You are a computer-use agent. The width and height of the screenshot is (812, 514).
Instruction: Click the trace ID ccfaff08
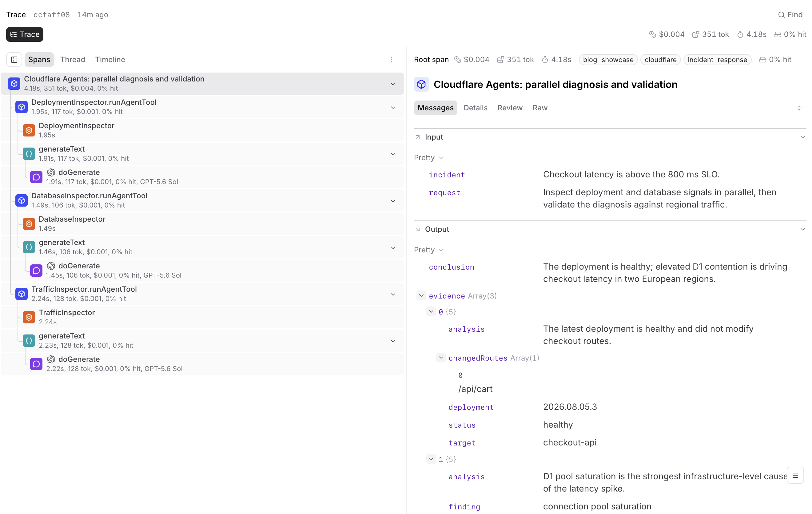click(52, 15)
